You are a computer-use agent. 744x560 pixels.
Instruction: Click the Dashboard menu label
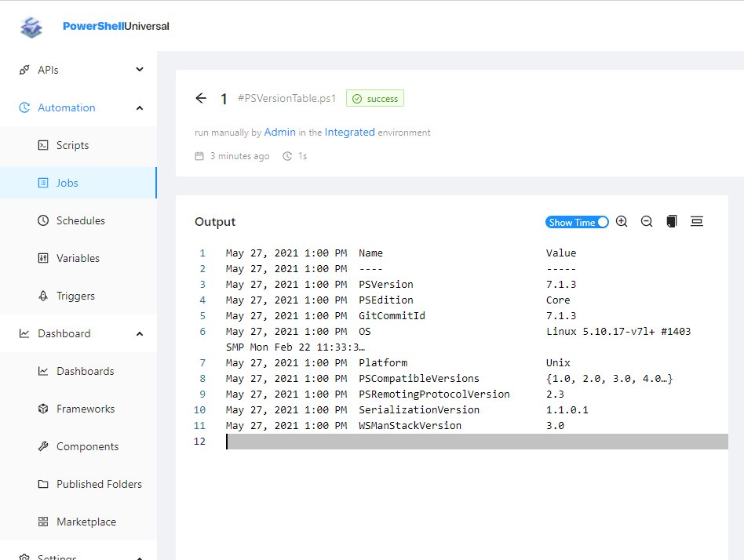point(64,333)
